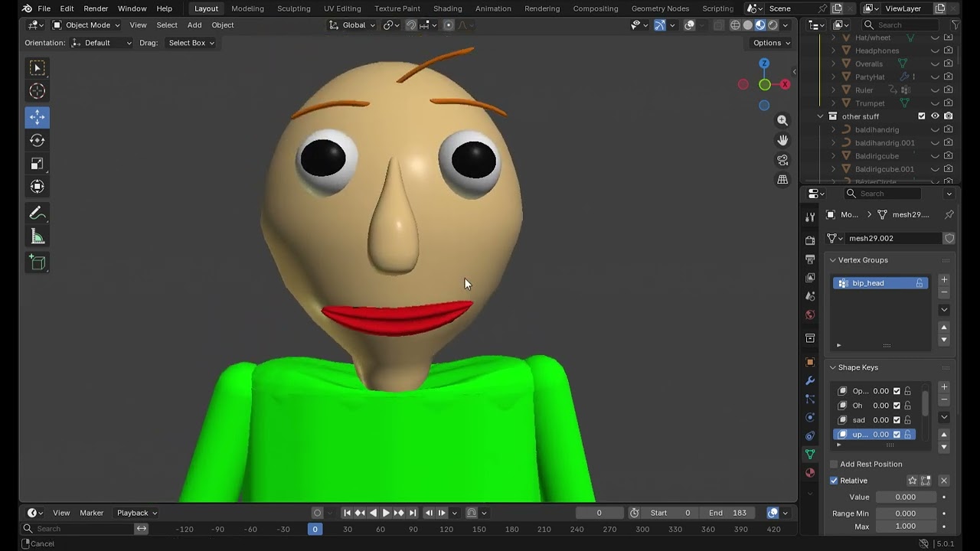Open the Modifiers properties tab
This screenshot has height=551, width=980.
click(810, 380)
